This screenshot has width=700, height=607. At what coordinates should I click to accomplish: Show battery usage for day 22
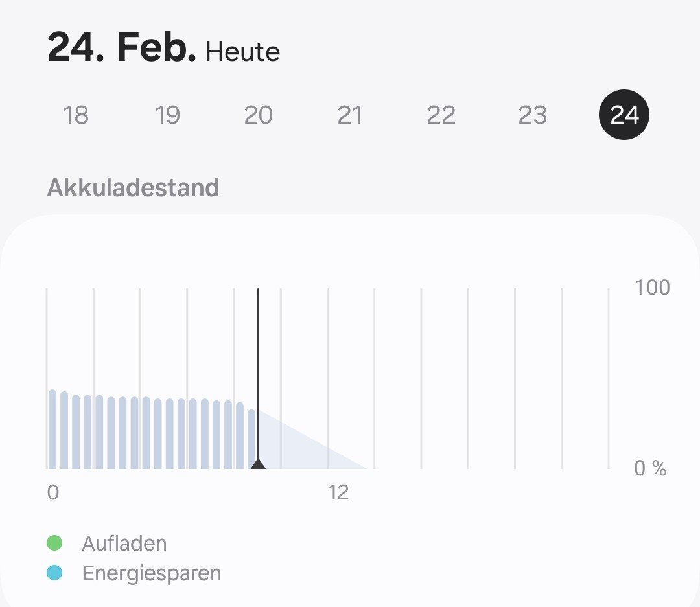click(441, 115)
